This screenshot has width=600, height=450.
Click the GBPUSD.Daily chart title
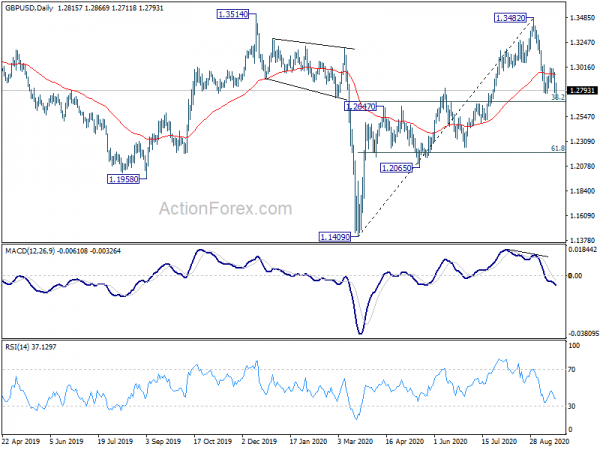coord(29,8)
